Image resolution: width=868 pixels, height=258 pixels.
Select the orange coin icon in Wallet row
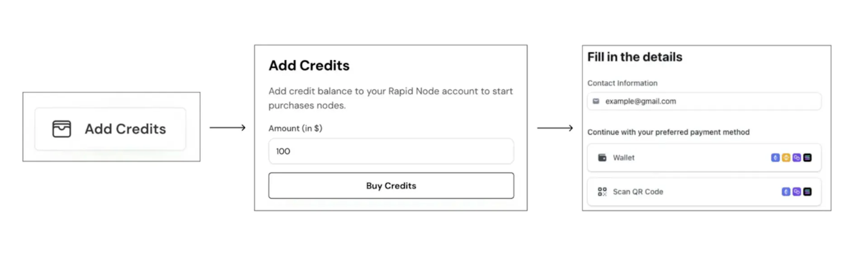click(786, 158)
